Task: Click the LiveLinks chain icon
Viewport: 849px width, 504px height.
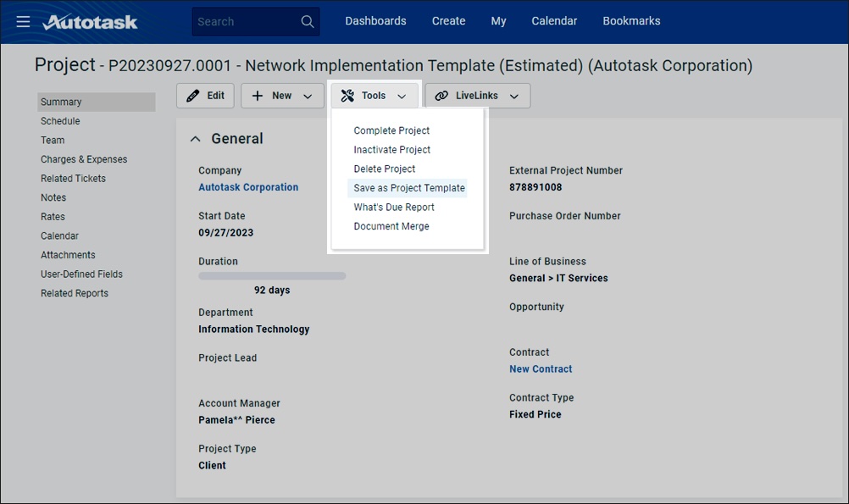Action: coord(441,96)
